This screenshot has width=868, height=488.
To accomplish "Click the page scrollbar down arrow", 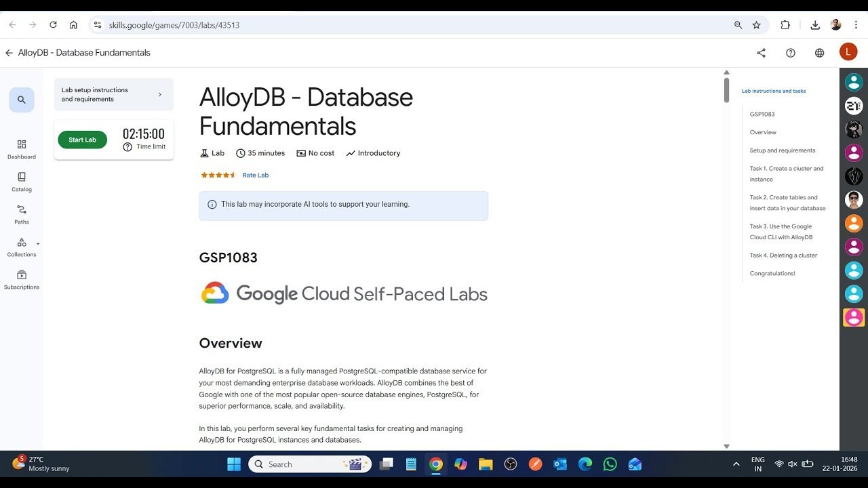I will [x=726, y=446].
